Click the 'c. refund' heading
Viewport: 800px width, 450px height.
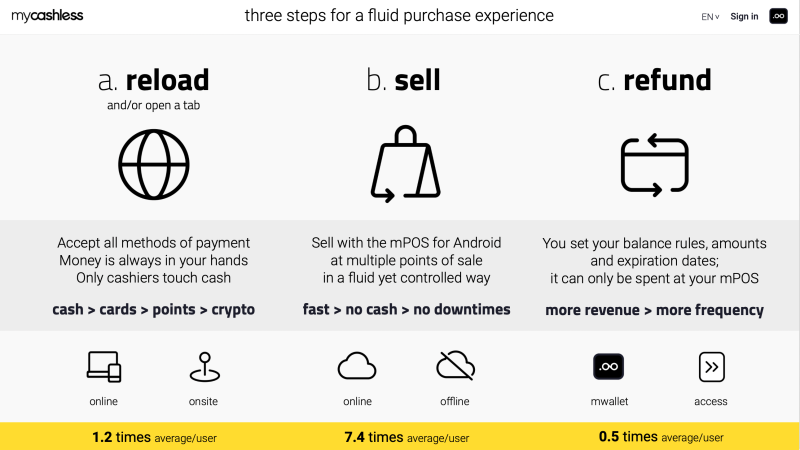point(654,80)
